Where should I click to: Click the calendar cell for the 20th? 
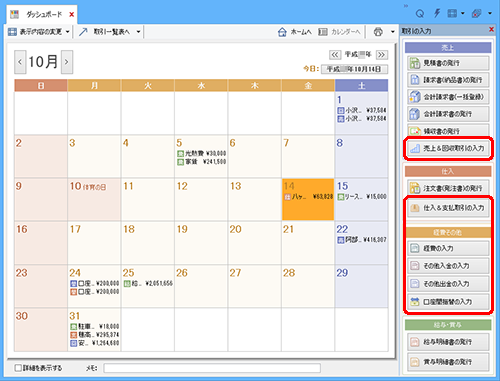(x=255, y=243)
